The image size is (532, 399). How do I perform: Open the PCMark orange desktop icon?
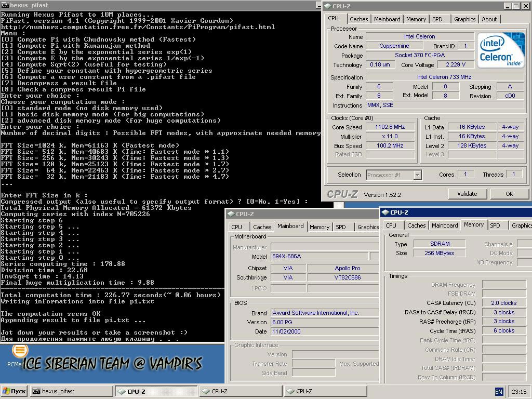click(x=20, y=351)
